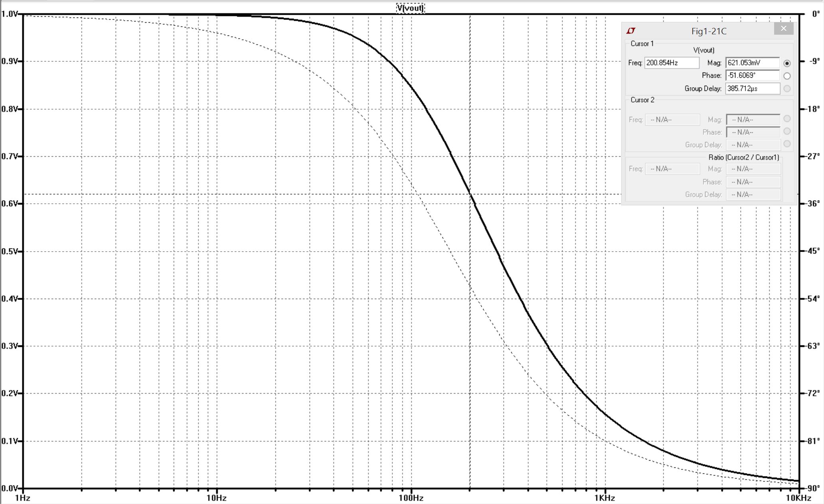Click the Mag field showing 621.053mV
Viewport: 824px width, 504px height.
click(752, 63)
